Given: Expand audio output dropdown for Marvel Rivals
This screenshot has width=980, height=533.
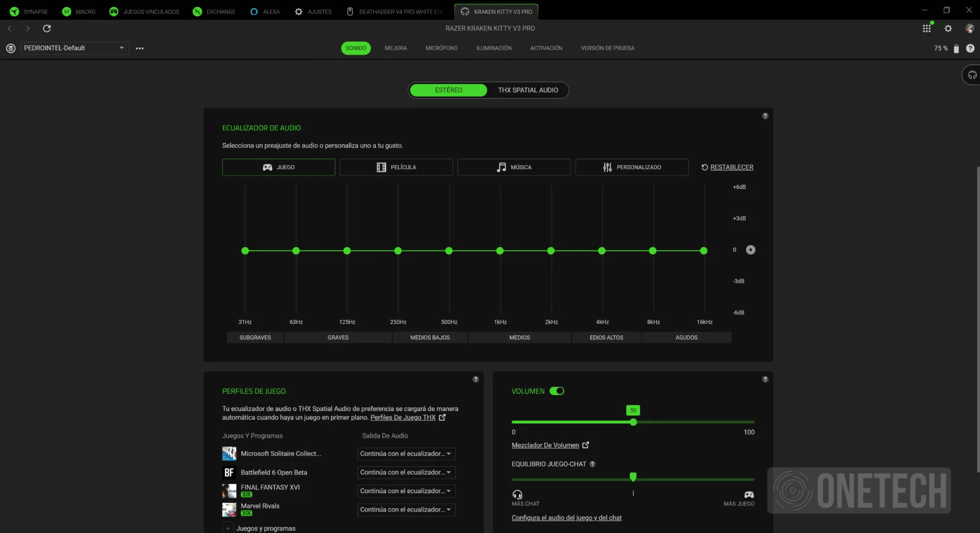Looking at the screenshot, I should click(406, 510).
